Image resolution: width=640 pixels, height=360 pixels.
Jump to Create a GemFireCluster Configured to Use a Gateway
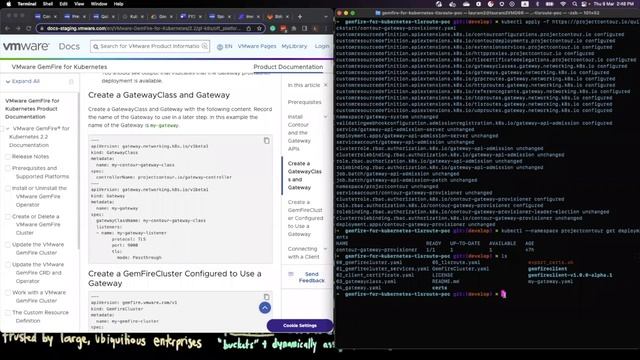(305, 218)
